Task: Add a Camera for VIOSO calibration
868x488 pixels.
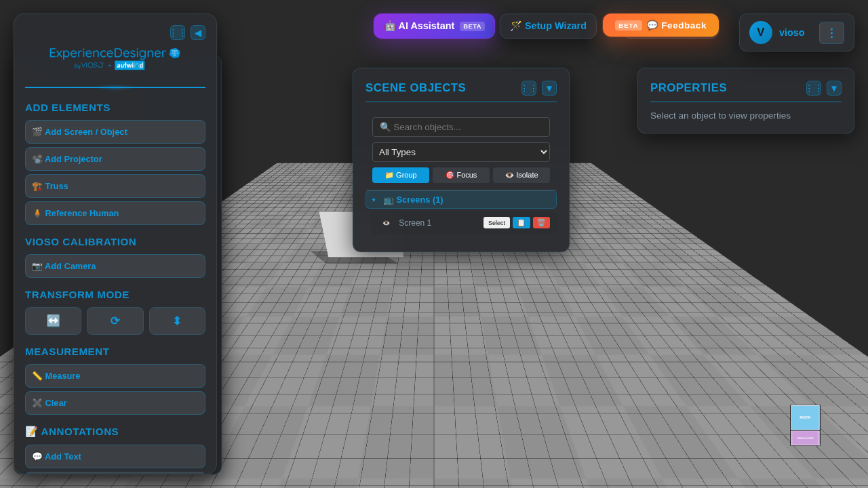Action: click(x=115, y=266)
